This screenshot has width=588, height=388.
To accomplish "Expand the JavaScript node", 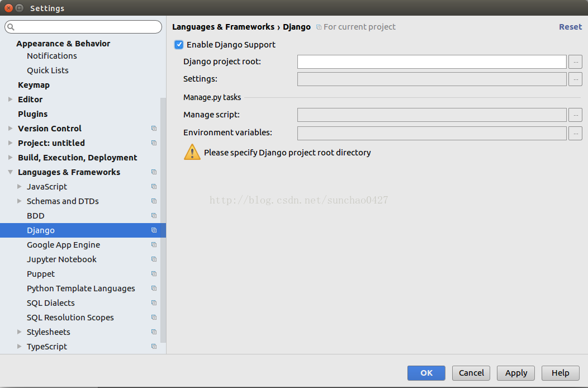I will click(19, 187).
